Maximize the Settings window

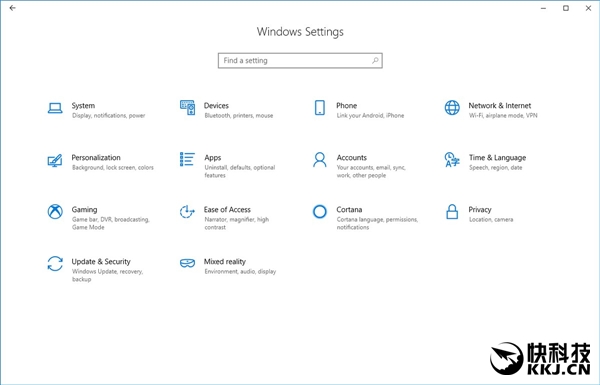(x=566, y=8)
